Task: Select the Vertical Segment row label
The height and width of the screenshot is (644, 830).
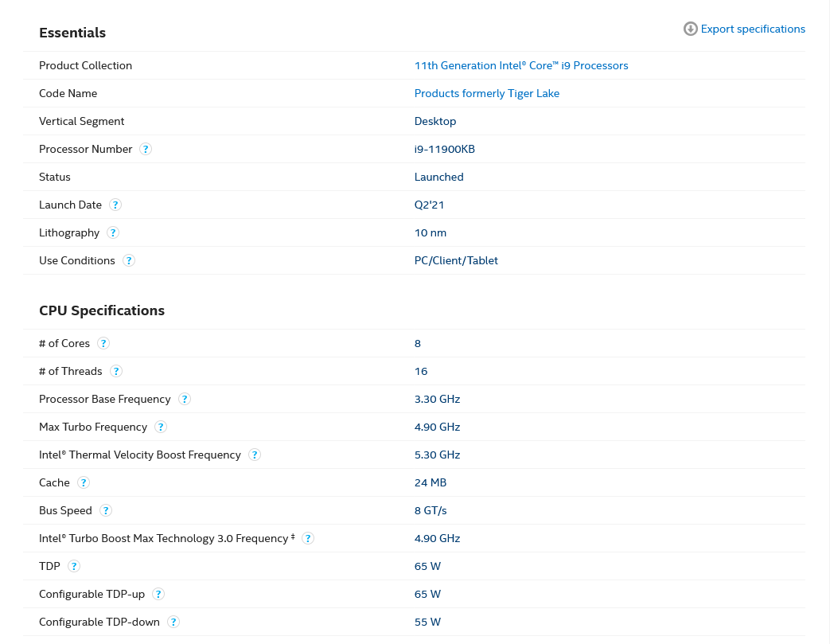Action: pos(81,121)
